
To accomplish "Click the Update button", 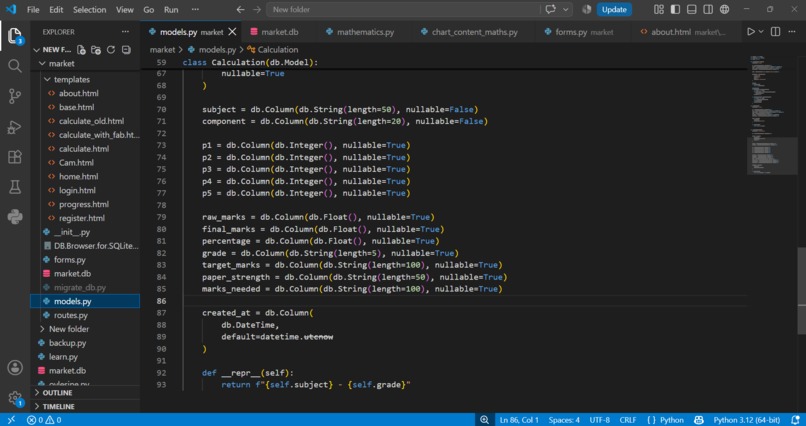I will tap(614, 10).
